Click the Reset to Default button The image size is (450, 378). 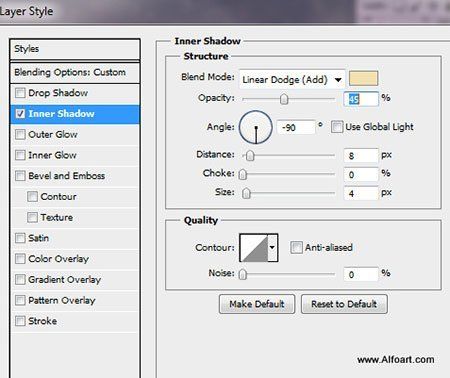[344, 304]
